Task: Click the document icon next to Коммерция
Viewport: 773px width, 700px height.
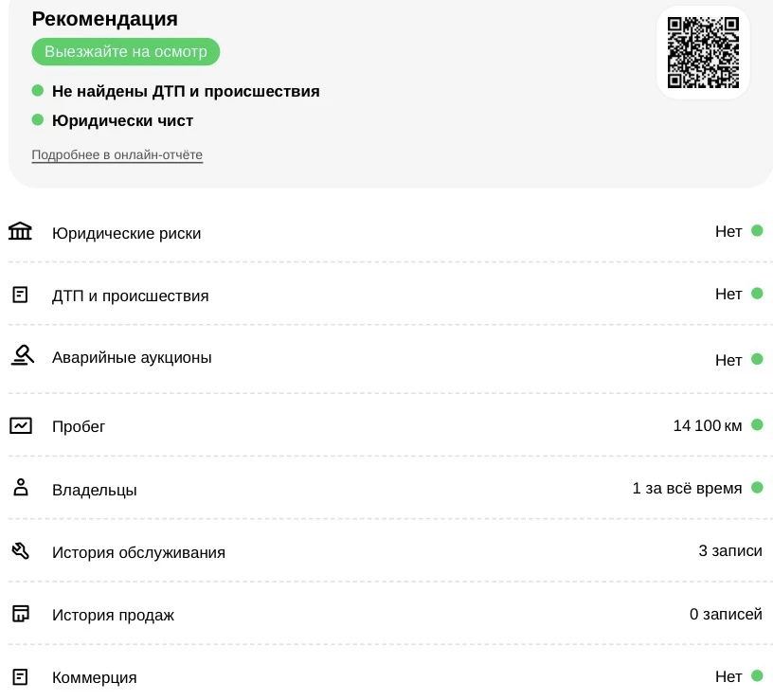Action: 20,677
